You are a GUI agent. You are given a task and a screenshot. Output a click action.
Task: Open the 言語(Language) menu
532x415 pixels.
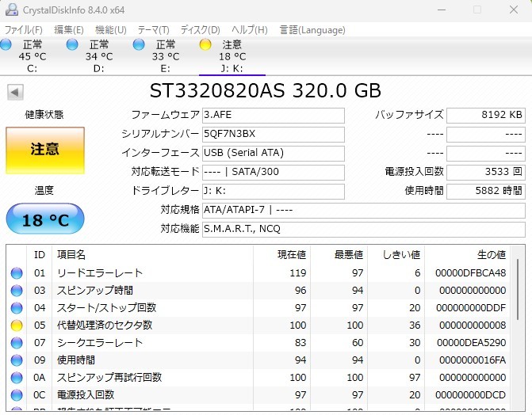pyautogui.click(x=312, y=30)
